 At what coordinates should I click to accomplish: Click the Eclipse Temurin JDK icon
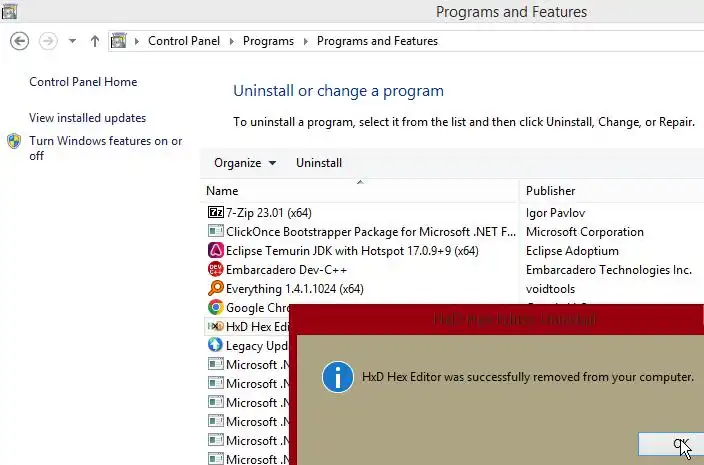[216, 250]
